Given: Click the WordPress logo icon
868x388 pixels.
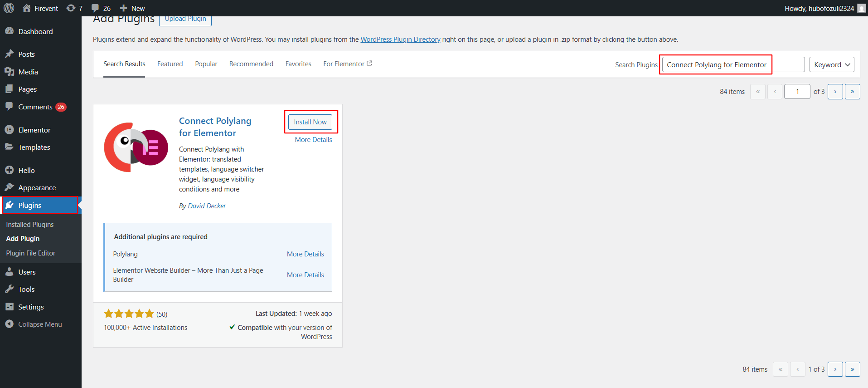Looking at the screenshot, I should tap(9, 8).
